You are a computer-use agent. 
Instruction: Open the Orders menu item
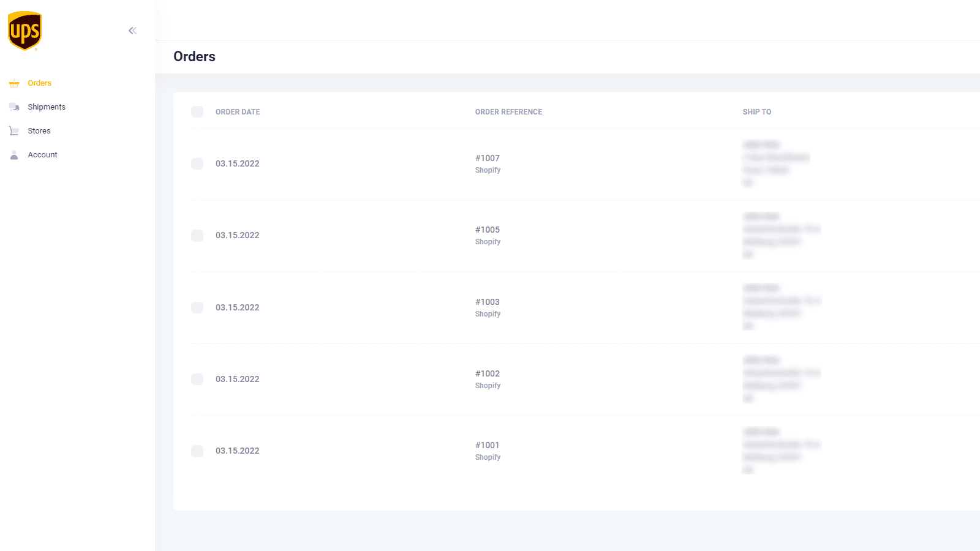click(39, 83)
